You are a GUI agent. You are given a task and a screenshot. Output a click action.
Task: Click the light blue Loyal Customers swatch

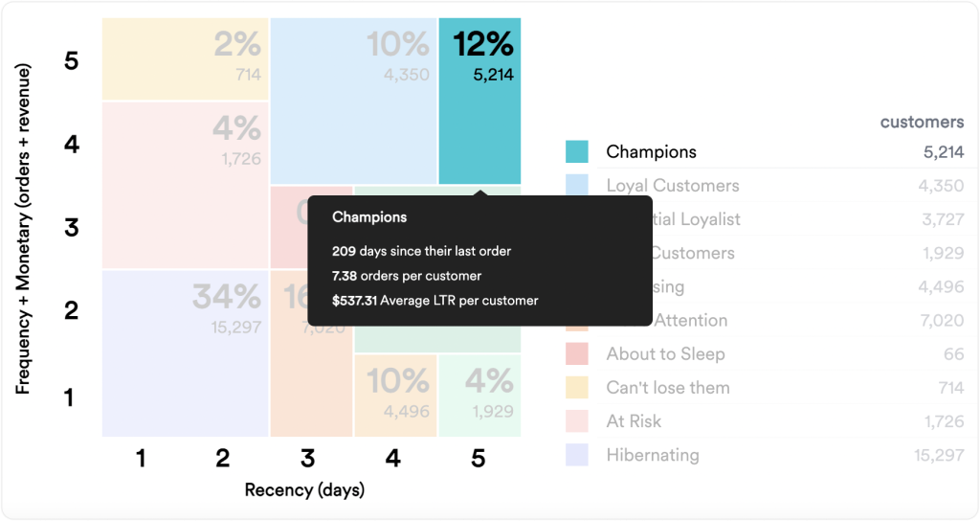click(x=577, y=186)
